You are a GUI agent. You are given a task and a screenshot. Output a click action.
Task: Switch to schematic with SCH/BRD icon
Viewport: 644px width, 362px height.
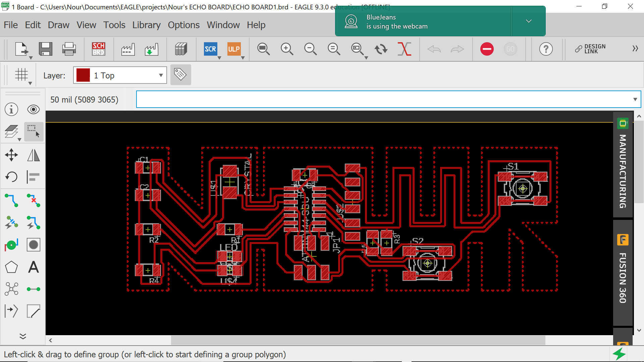click(x=99, y=49)
